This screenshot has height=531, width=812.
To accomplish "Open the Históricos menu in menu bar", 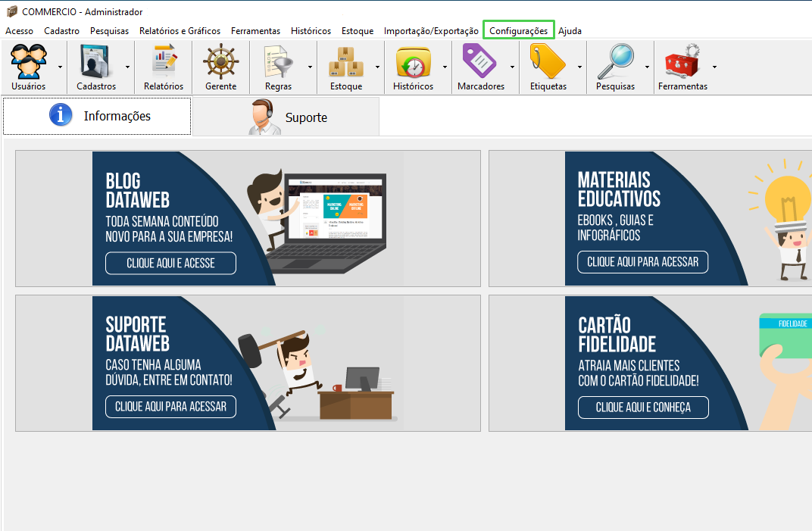I will tap(311, 31).
